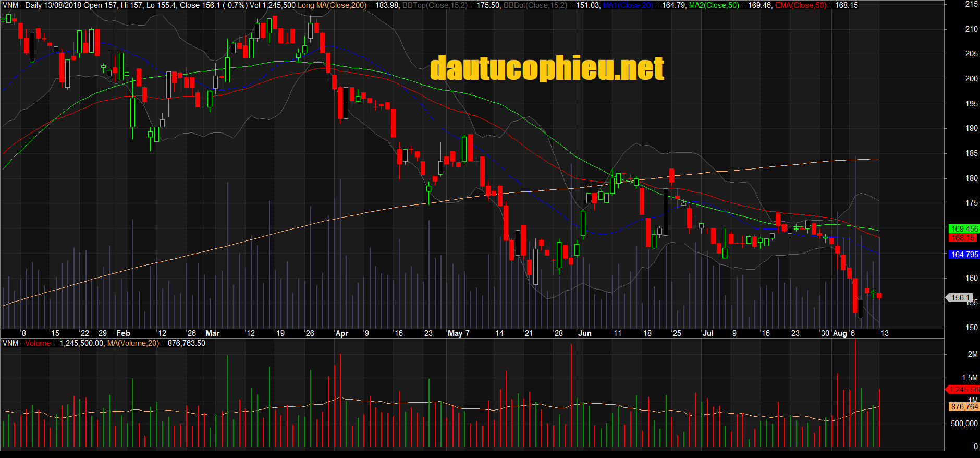This screenshot has width=980, height=458.
Task: Click the Feb label on date axis
Action: coord(124,333)
